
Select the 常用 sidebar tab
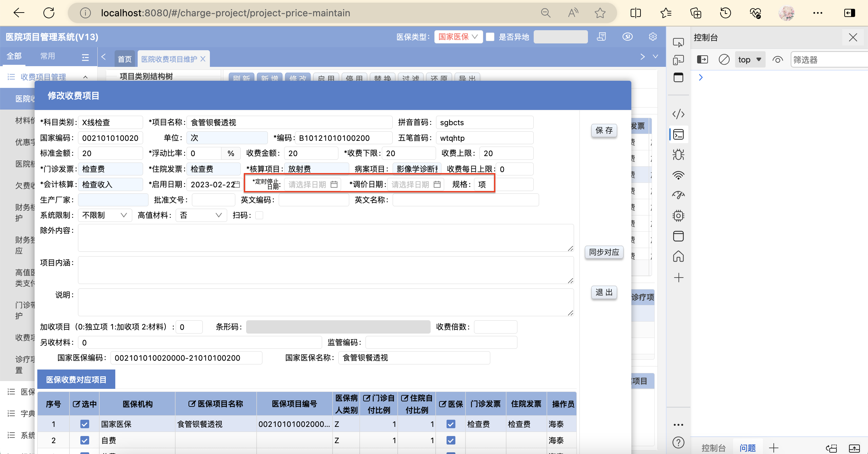coord(47,56)
